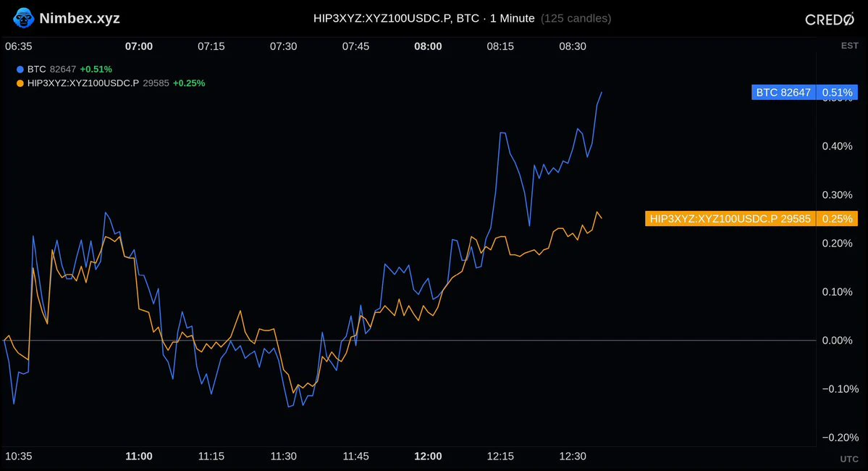Click the Nimbex.xyz brand name
Image resolution: width=868 pixels, height=471 pixels.
(80, 18)
